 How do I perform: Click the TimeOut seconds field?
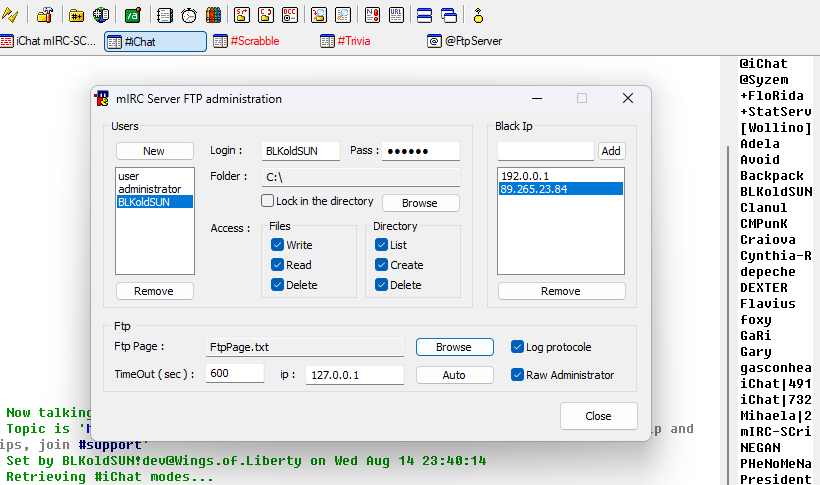tap(235, 374)
